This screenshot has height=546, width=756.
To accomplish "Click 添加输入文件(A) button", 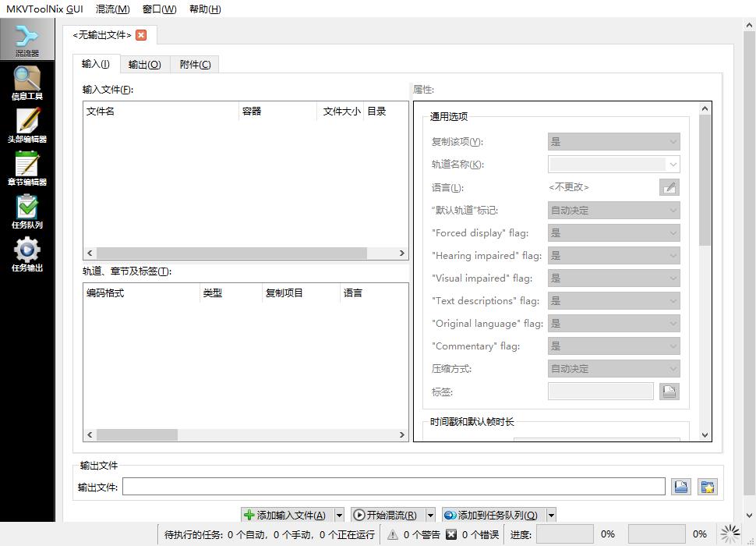I will tap(287, 515).
